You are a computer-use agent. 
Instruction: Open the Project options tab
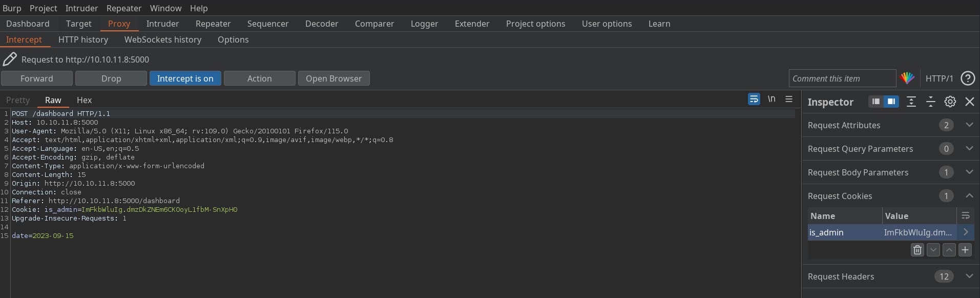point(535,24)
